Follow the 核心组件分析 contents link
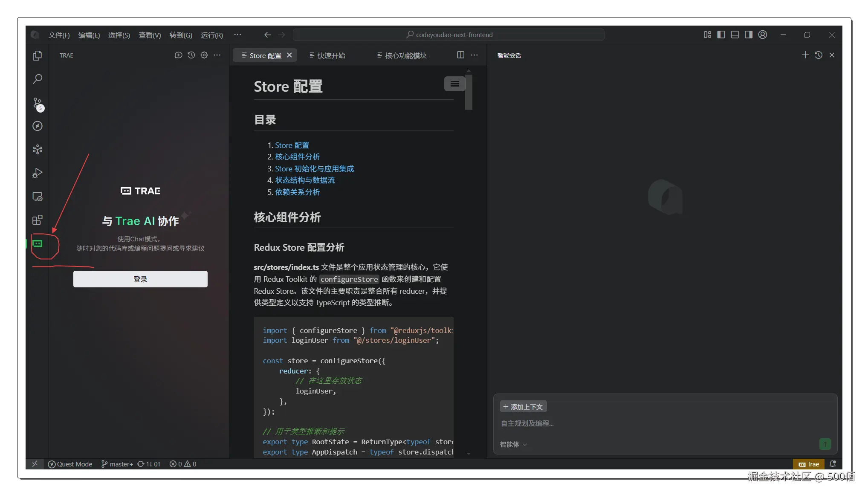The width and height of the screenshot is (868, 495). coord(297,157)
